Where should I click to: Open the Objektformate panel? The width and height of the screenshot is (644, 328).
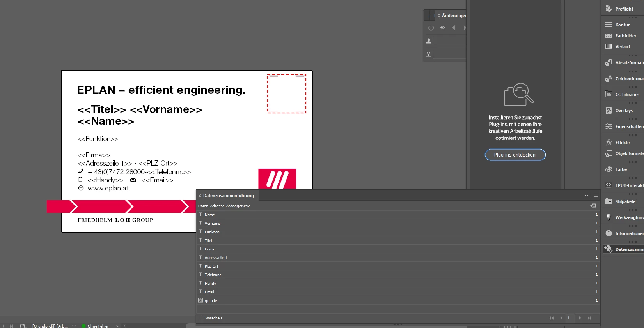[623, 153]
